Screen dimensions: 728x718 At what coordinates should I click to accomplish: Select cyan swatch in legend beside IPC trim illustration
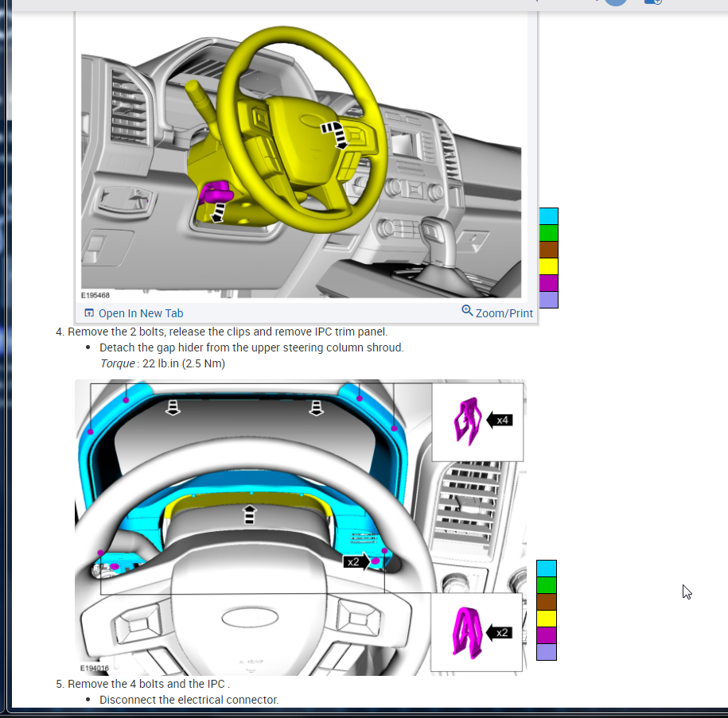(547, 569)
